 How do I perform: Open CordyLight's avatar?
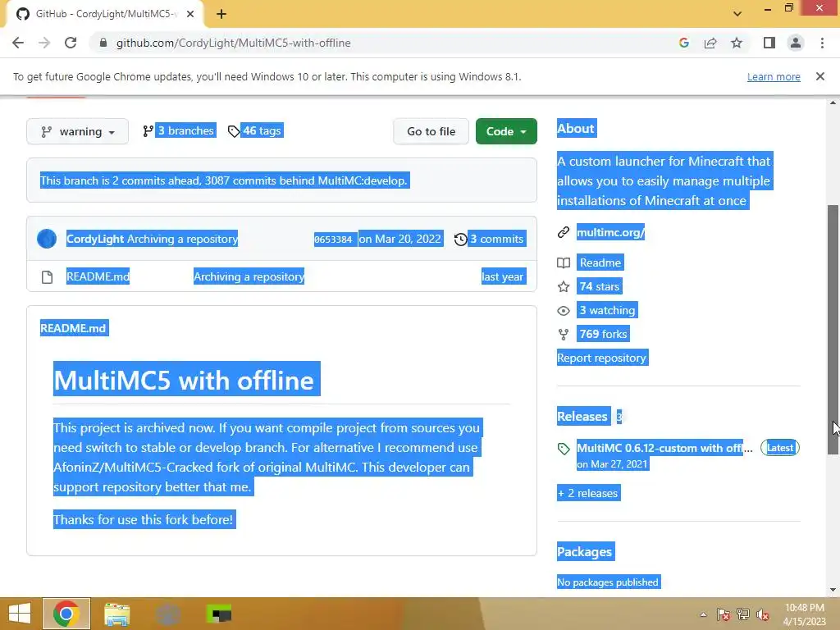(x=47, y=239)
